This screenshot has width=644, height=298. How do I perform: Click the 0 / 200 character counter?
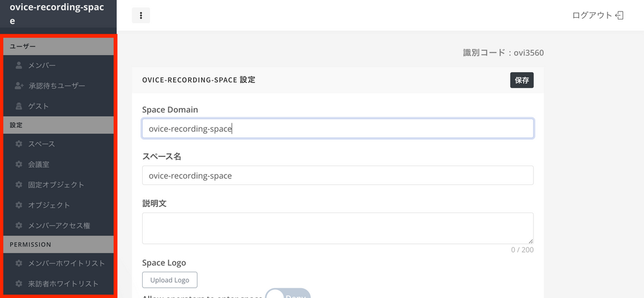coord(523,250)
